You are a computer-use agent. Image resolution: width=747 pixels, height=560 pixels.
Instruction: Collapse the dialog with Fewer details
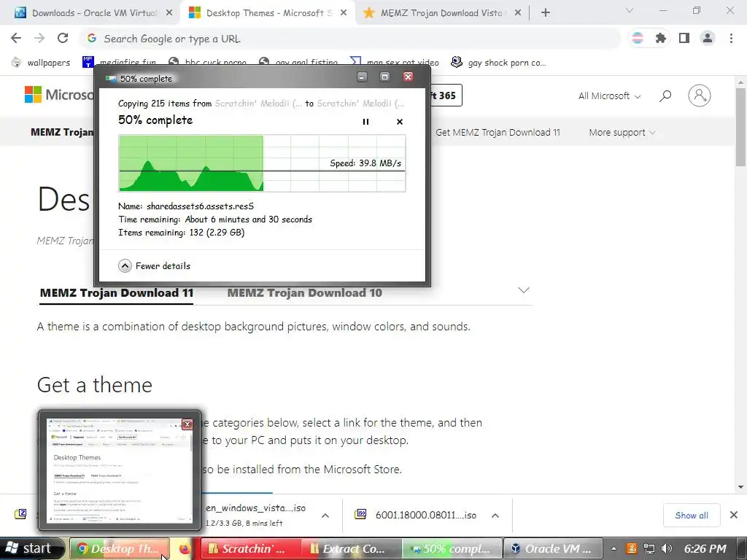[x=155, y=265]
